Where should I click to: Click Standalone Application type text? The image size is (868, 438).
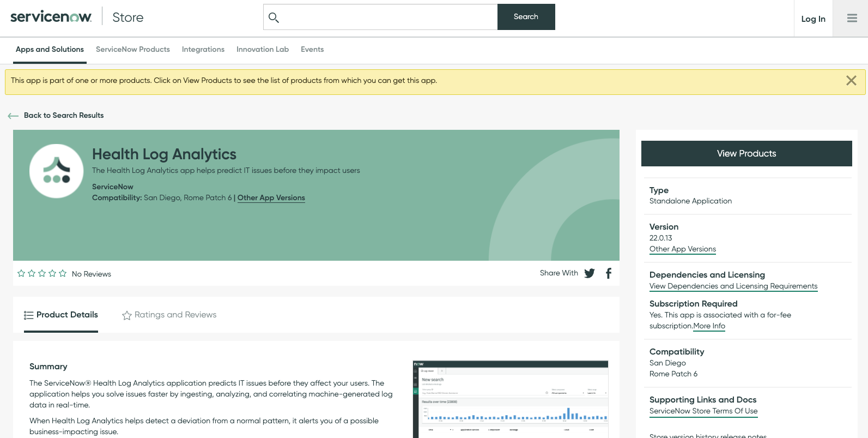[690, 201]
